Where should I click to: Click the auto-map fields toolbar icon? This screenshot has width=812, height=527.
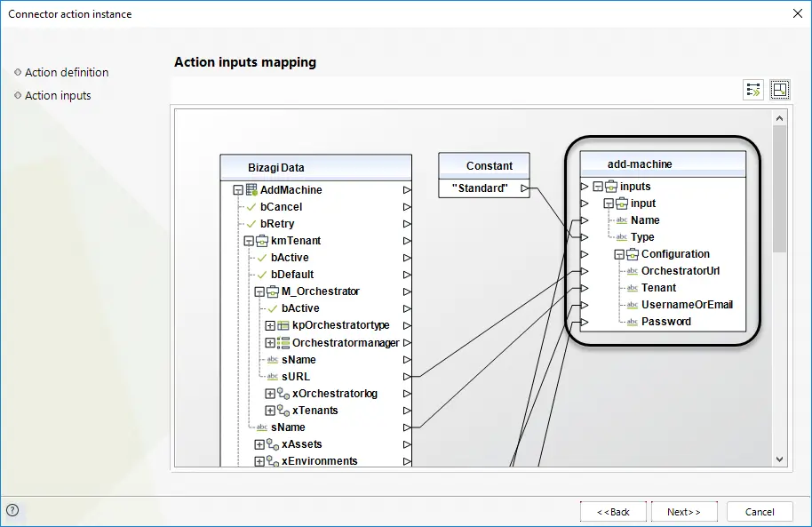point(753,90)
